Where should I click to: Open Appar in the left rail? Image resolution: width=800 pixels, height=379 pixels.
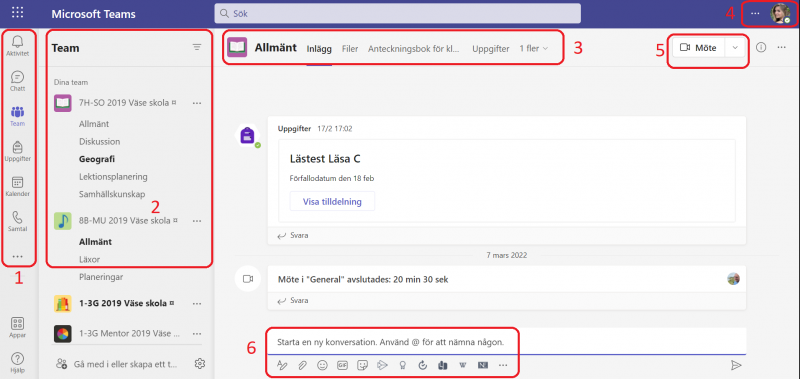(x=17, y=327)
